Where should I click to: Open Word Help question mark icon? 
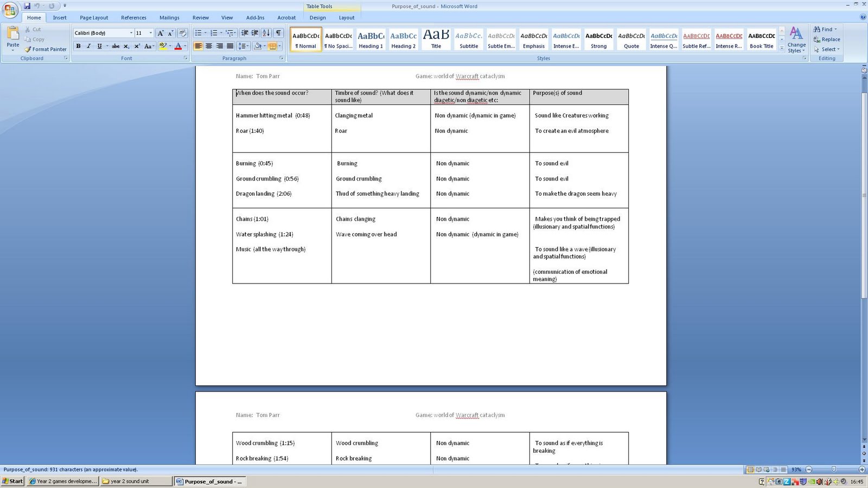pyautogui.click(x=863, y=17)
